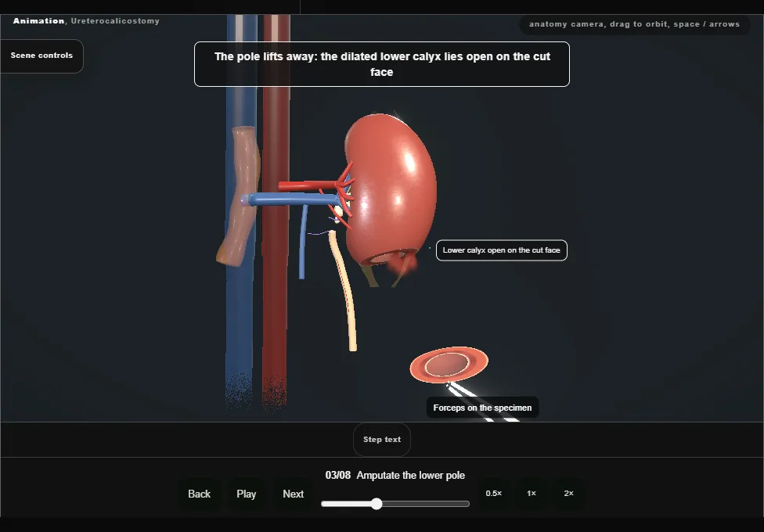Screen dimensions: 764x532
Task: Click the caption about the pole lifting away
Action: [x=381, y=64]
